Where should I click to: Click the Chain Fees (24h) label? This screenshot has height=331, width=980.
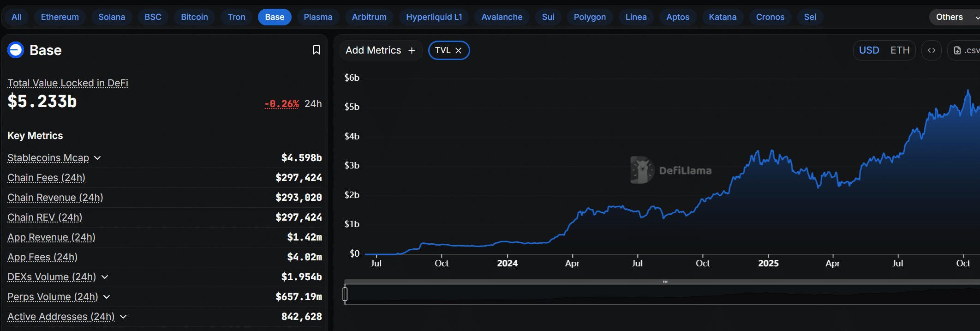click(x=47, y=178)
